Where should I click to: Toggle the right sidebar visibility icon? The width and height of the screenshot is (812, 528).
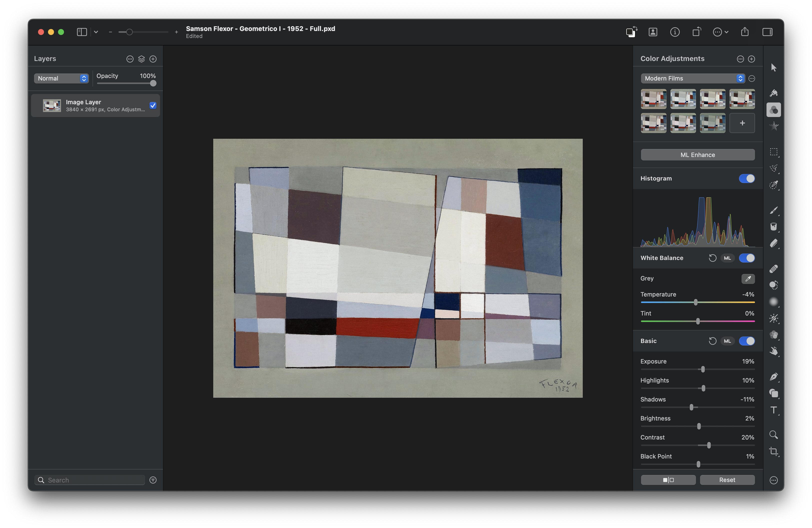pos(767,32)
